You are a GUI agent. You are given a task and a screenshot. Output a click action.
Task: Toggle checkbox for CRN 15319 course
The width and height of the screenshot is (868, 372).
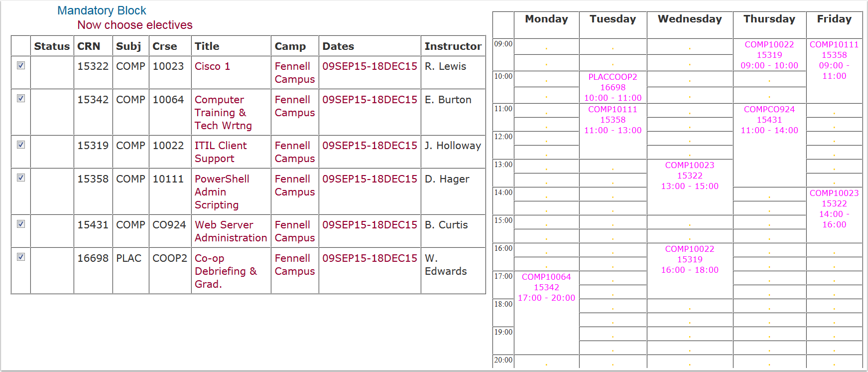pyautogui.click(x=21, y=145)
